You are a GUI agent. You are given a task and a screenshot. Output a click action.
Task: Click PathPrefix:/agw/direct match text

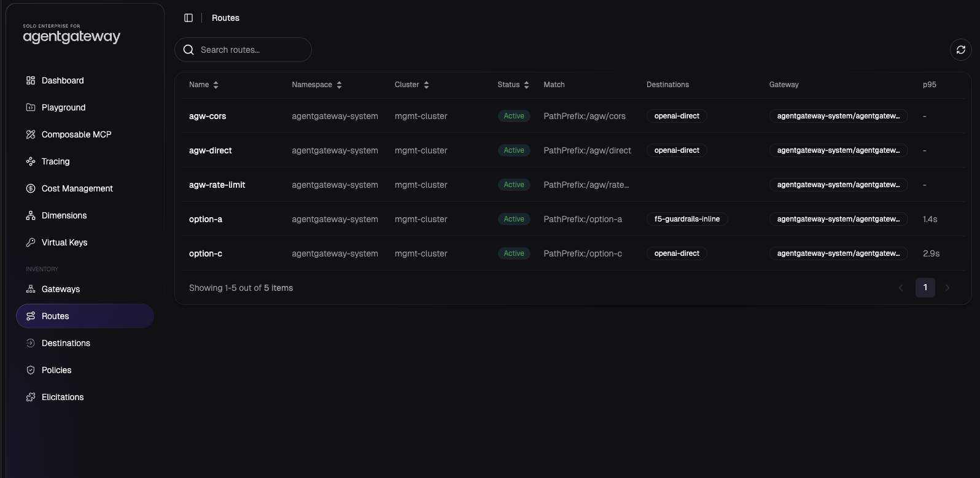coord(588,150)
